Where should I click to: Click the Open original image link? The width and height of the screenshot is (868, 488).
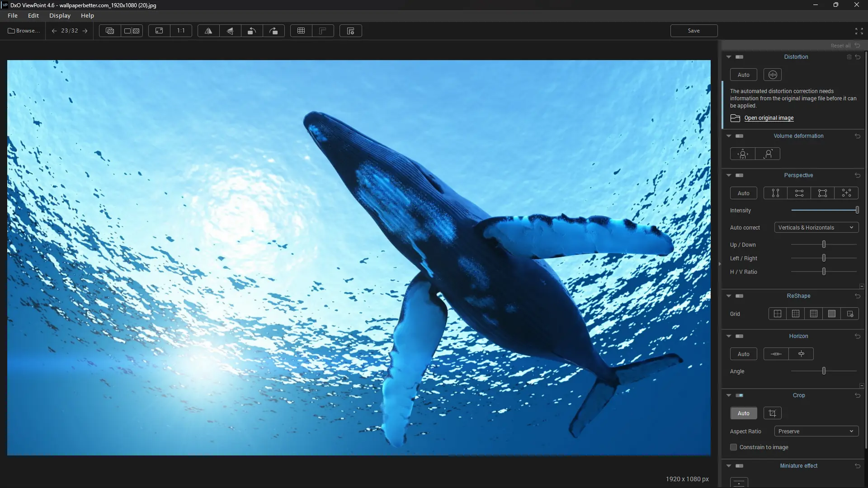(769, 118)
